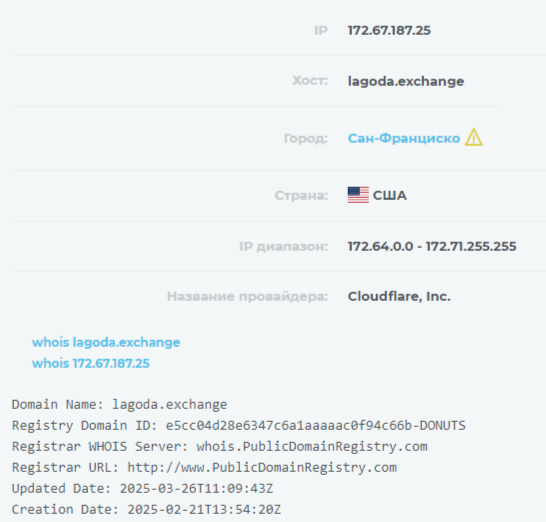Click the Updated Date line
Screen dimensions: 546x522
click(x=142, y=488)
